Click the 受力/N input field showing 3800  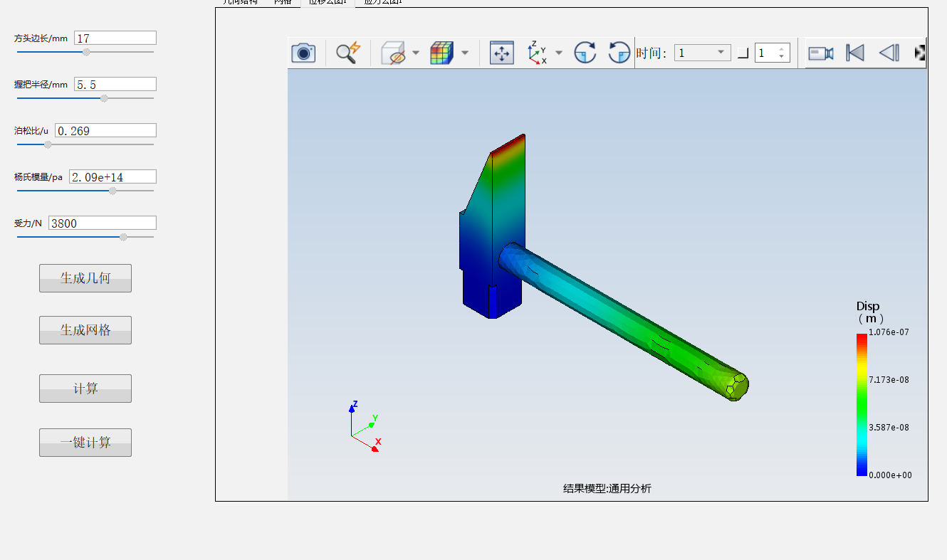103,223
